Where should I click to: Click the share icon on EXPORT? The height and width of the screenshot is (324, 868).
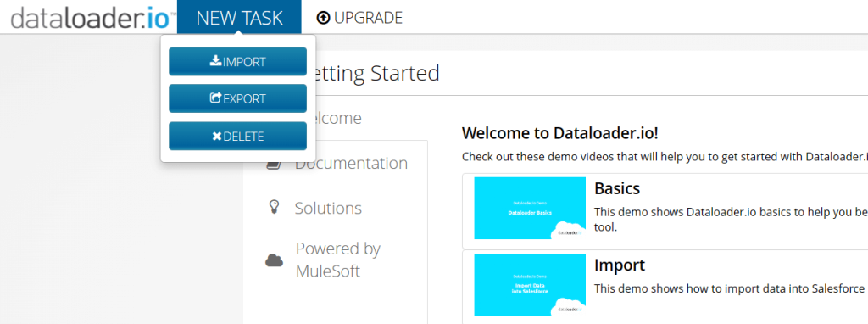[x=215, y=98]
